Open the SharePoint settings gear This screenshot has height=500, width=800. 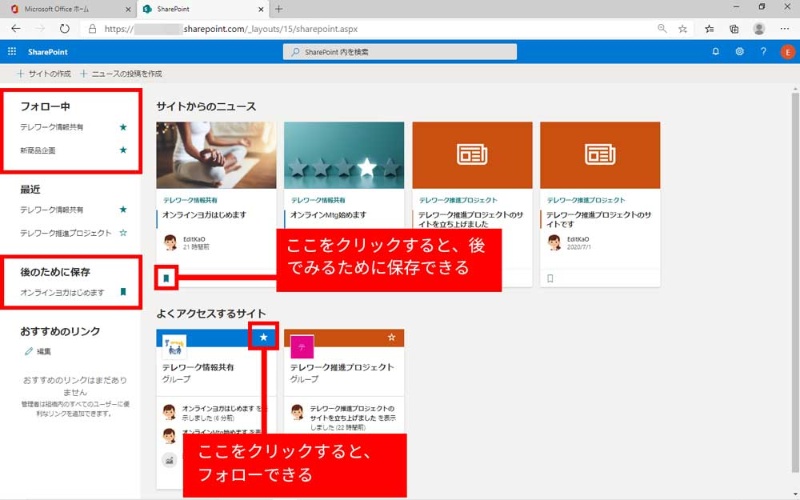click(739, 52)
